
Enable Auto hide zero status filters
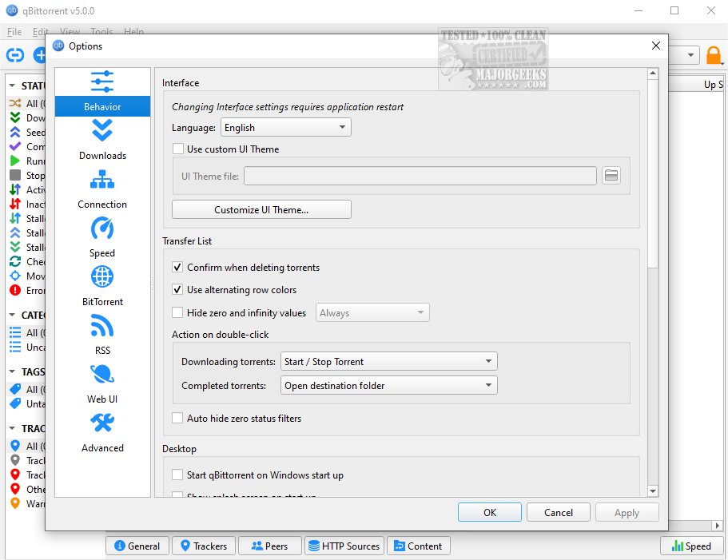(x=177, y=418)
